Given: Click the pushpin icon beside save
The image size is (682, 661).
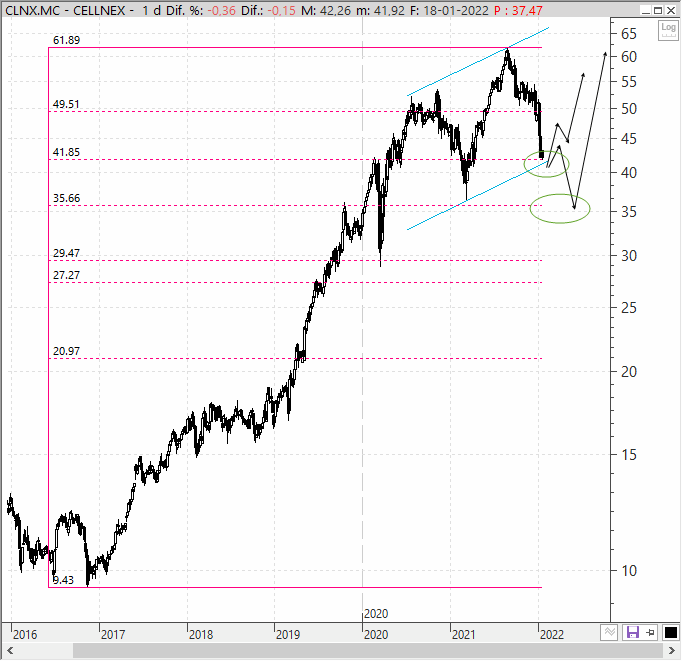Looking at the screenshot, I should pyautogui.click(x=651, y=632).
